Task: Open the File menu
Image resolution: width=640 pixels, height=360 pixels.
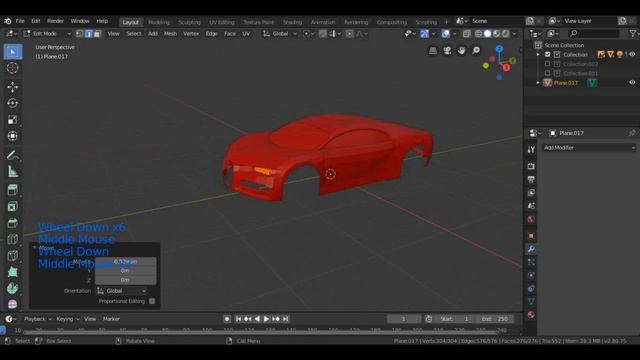Action: point(20,21)
